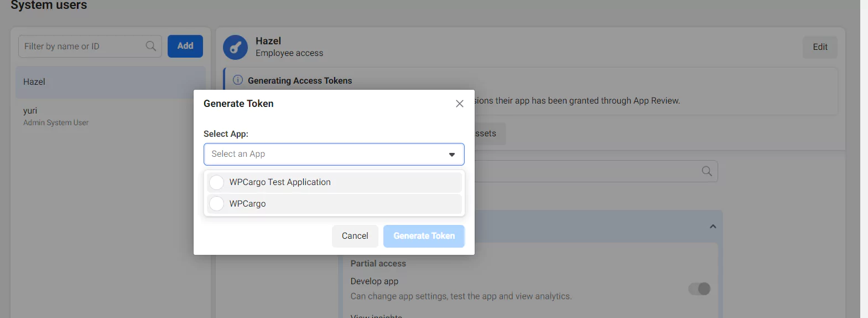Select the yuri Admin System User entry
This screenshot has width=868, height=318.
point(110,116)
